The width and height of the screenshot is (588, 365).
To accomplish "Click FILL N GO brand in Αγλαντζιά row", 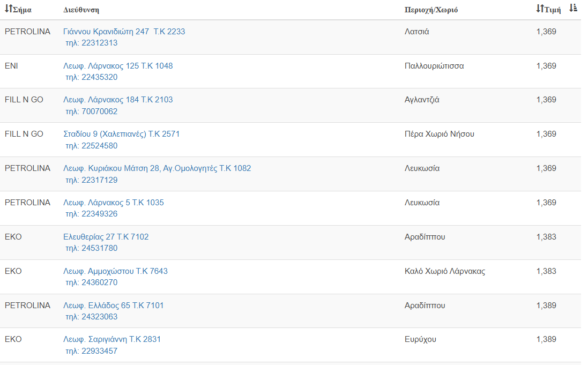I will tap(24, 100).
